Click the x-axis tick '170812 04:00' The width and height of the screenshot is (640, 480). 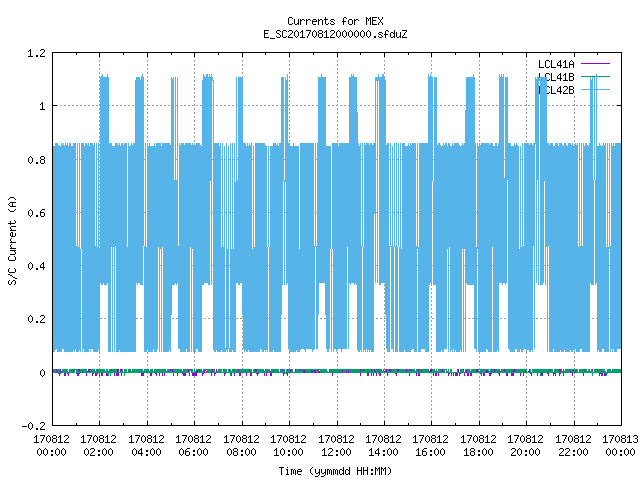click(x=146, y=446)
